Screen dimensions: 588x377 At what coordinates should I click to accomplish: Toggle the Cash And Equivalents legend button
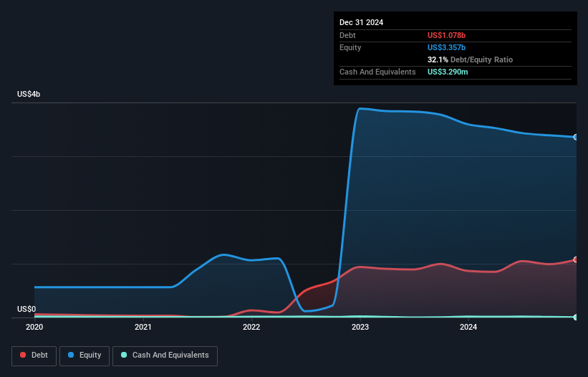point(165,355)
